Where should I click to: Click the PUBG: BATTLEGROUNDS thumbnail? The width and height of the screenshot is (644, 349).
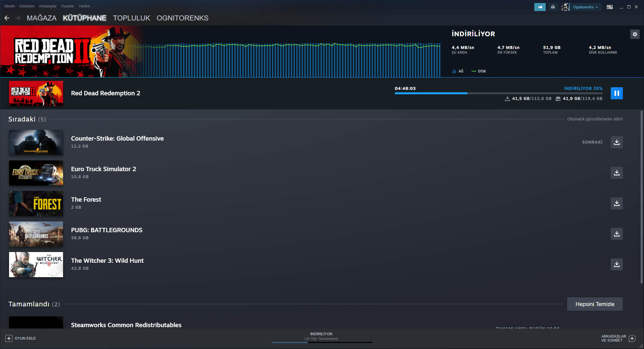36,234
